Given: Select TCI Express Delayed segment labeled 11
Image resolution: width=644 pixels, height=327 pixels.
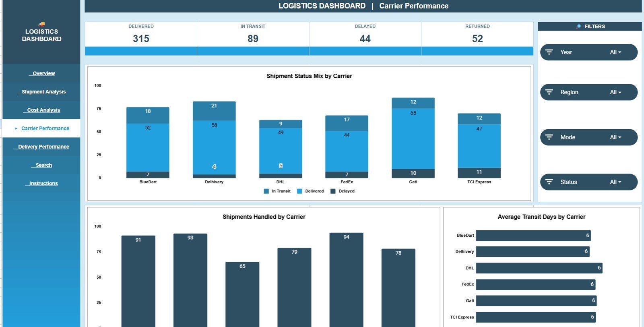Looking at the screenshot, I should click(x=479, y=173).
